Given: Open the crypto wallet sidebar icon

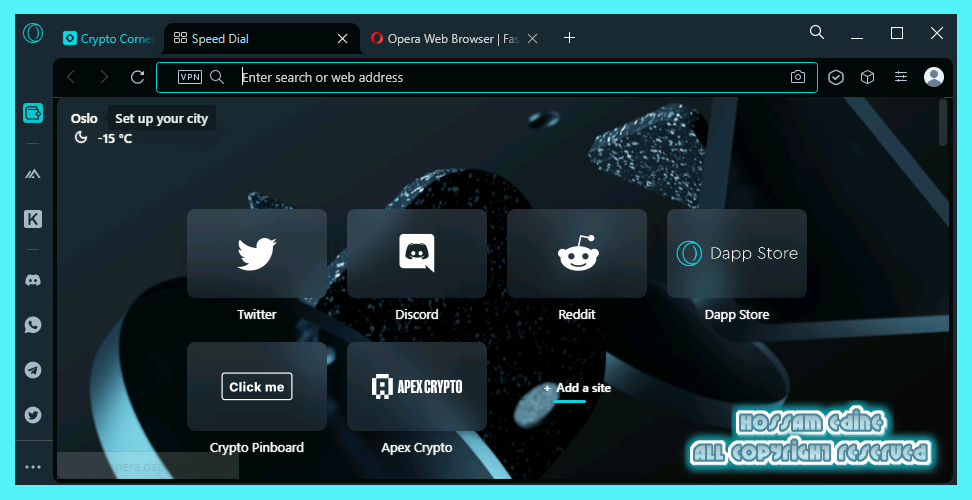Looking at the screenshot, I should [33, 113].
